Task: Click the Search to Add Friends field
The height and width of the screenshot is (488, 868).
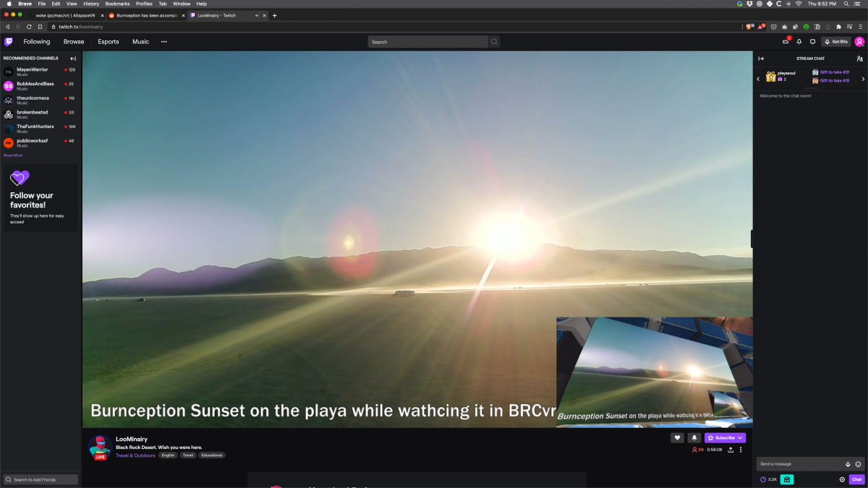Action: coord(41,479)
